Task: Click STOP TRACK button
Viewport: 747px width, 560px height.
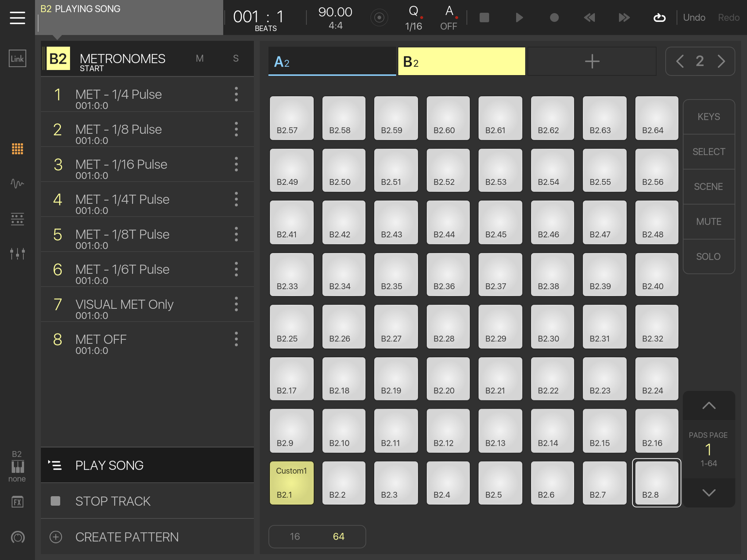Action: pos(147,501)
